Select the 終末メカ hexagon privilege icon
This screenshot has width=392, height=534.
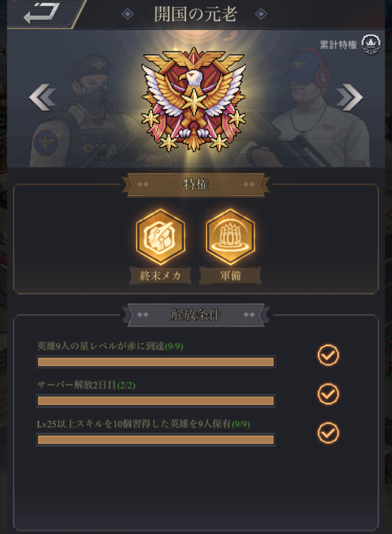click(160, 237)
